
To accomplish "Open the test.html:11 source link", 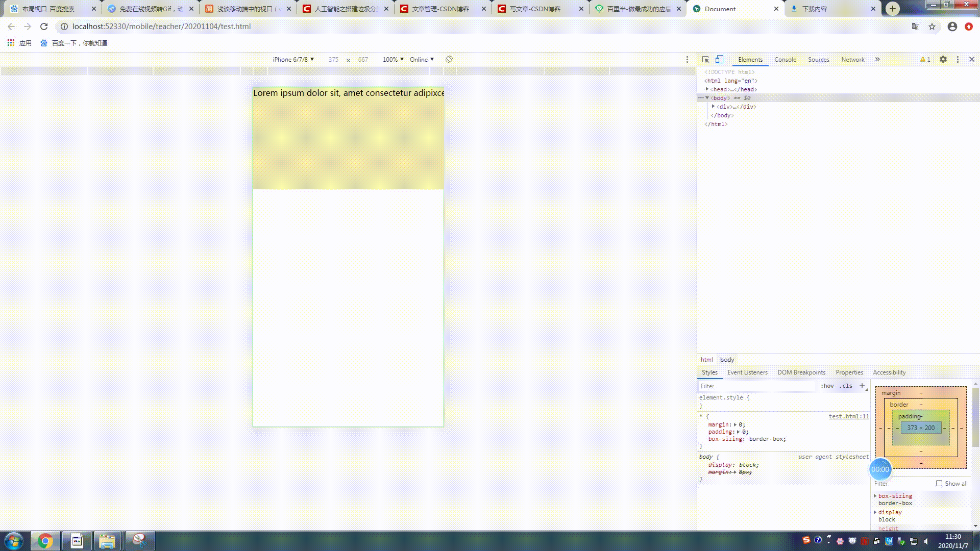I will (848, 416).
